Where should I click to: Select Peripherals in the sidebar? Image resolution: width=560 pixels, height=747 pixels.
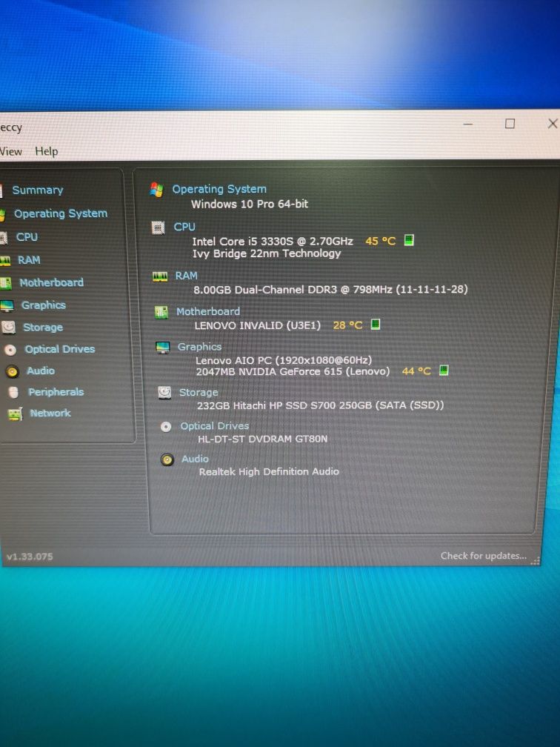coord(56,392)
